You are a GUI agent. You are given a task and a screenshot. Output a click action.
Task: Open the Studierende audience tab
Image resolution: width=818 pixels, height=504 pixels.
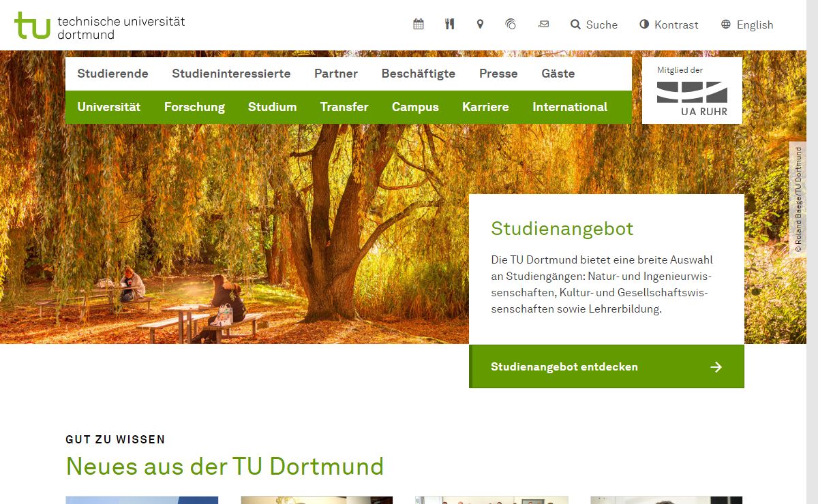112,74
